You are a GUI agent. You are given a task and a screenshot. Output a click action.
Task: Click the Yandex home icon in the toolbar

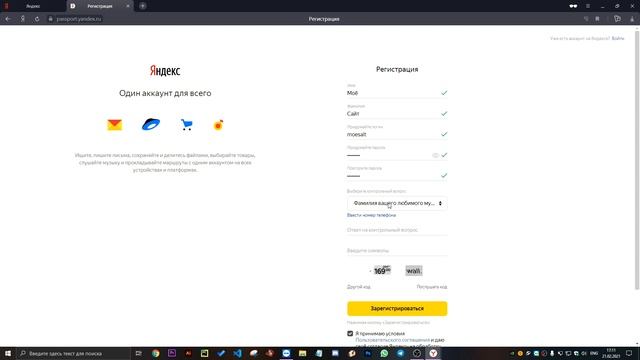pyautogui.click(x=23, y=19)
